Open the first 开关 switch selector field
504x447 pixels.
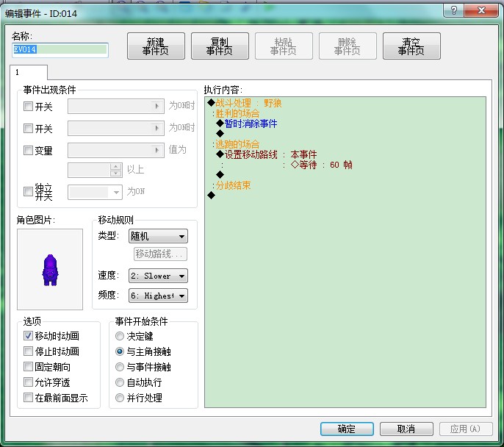(x=116, y=106)
